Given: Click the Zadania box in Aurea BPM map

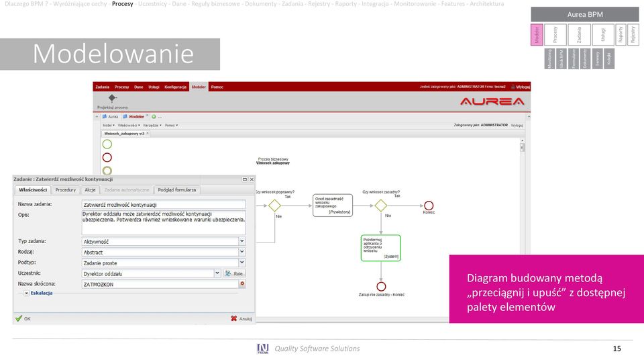Looking at the screenshot, I should [579, 34].
